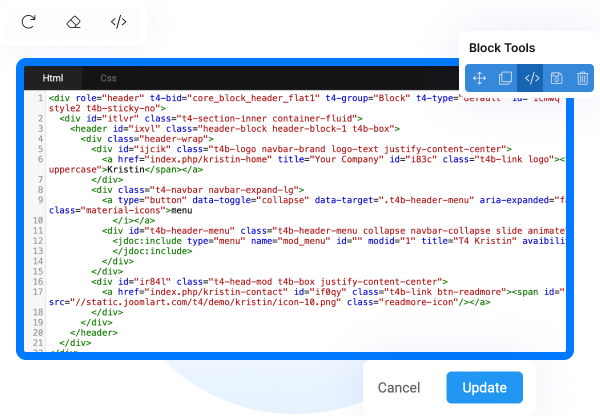Click "index.php/kristin-contact" href value
This screenshot has height=416, width=600.
[x=218, y=292]
